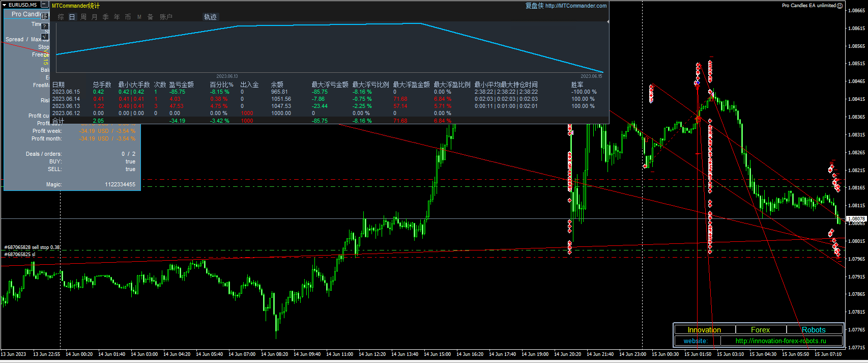
Task: Click the 1051.56 balance value
Action: 281,99
